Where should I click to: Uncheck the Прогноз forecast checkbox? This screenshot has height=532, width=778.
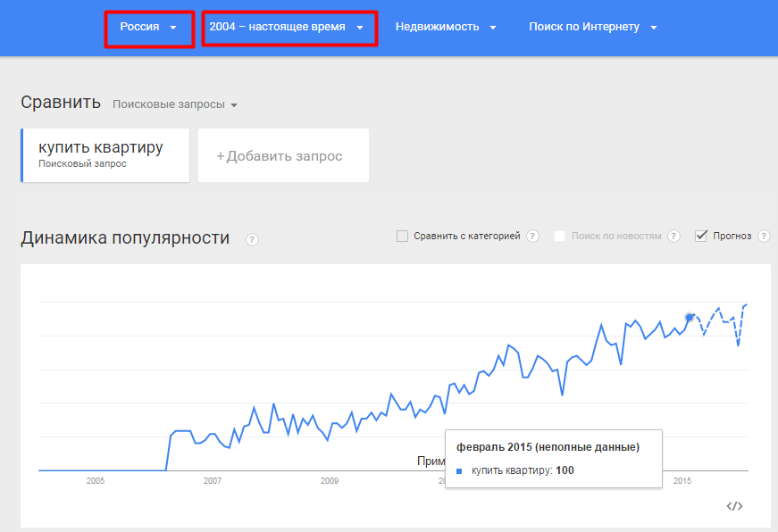tap(701, 236)
